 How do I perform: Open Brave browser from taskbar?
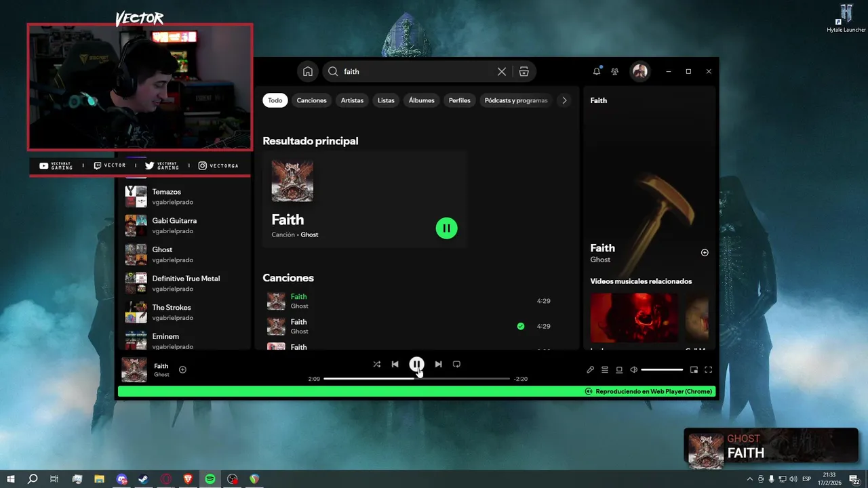click(188, 479)
